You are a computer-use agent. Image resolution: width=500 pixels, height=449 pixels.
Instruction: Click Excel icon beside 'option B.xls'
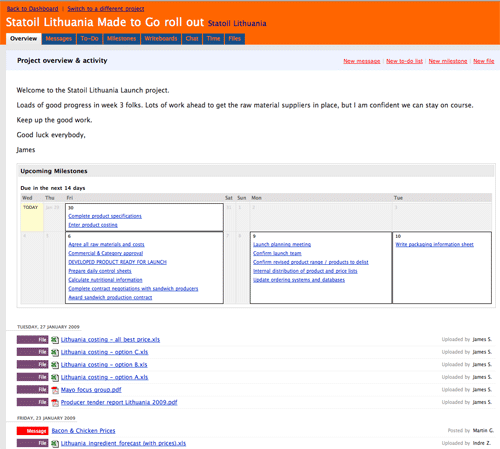(55, 365)
